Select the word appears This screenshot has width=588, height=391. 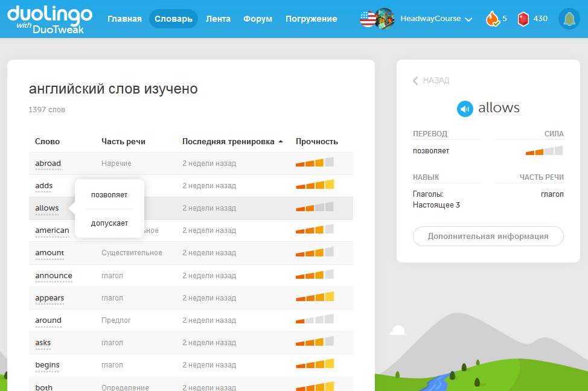coord(50,298)
